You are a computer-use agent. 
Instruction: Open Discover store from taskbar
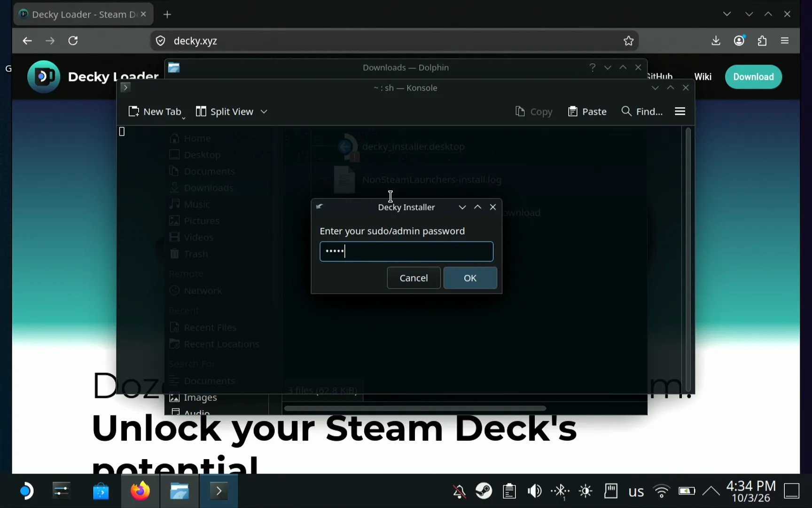101,491
